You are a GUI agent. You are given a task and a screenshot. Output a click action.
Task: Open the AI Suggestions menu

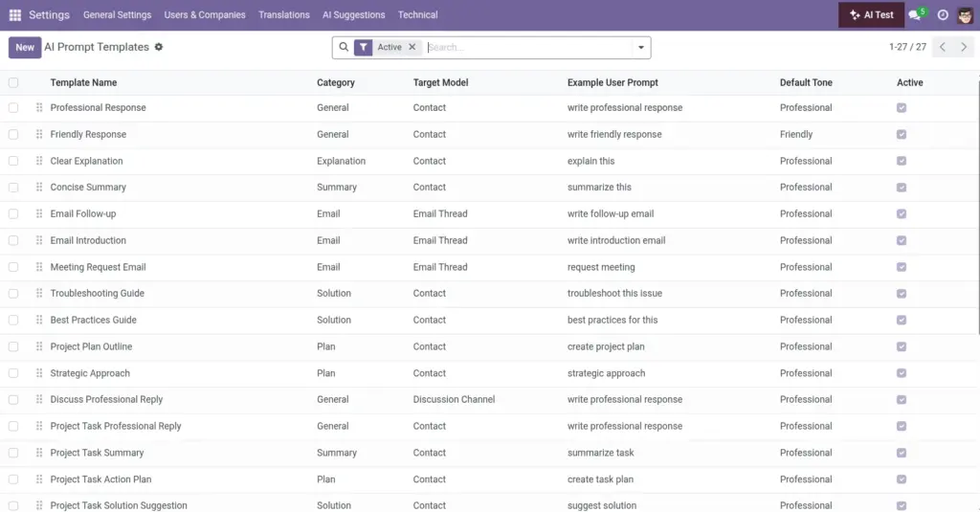coord(354,15)
